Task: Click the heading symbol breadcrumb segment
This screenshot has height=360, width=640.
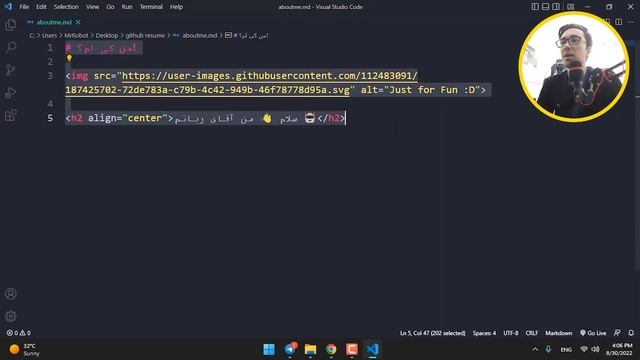Action: click(247, 36)
